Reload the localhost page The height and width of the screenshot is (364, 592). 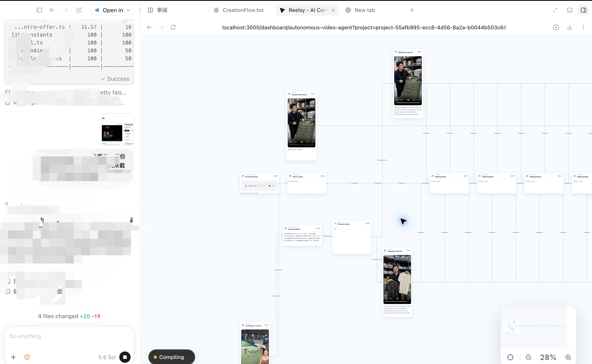pos(173,27)
